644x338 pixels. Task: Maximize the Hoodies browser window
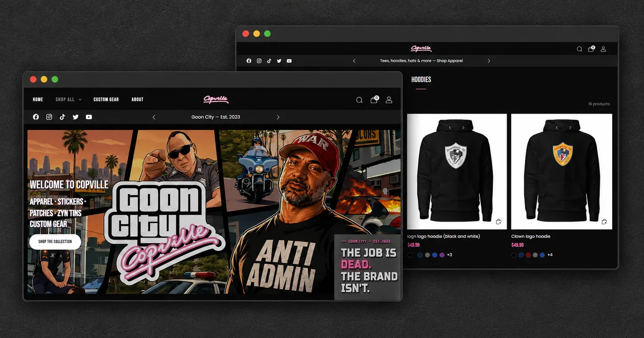tap(267, 34)
